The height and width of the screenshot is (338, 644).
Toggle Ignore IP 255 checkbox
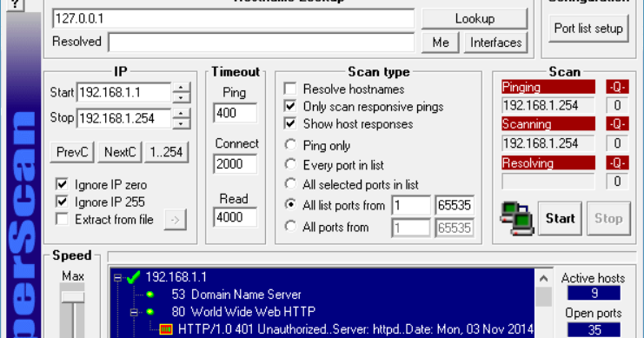coord(62,202)
